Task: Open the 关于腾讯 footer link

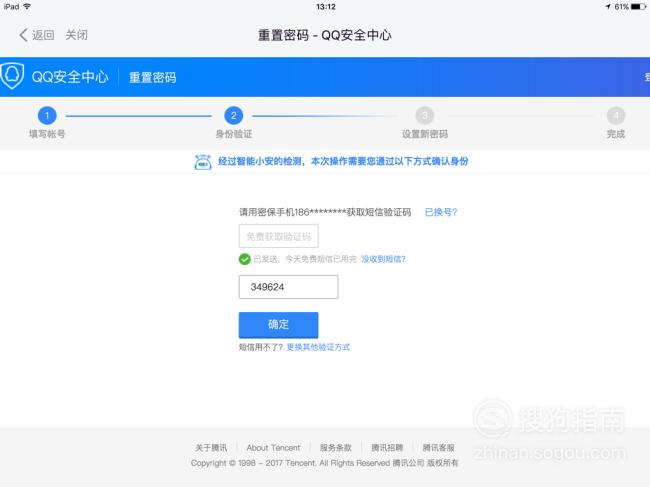Action: [x=211, y=448]
